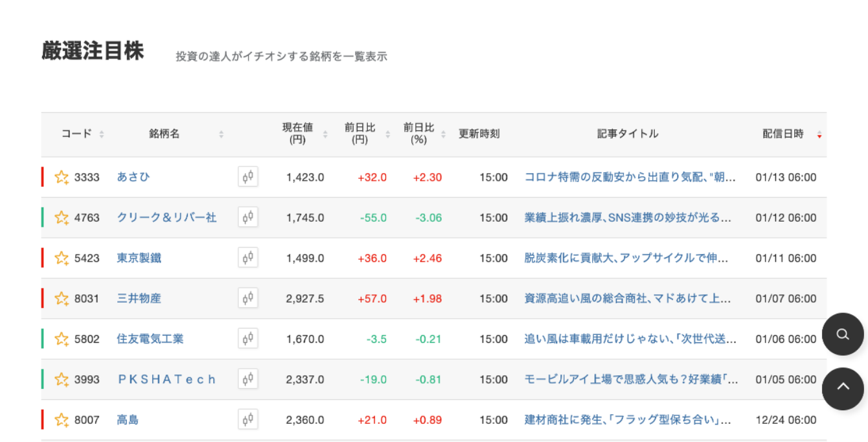Click price 1,745.0 for クリーク&リバー社
This screenshot has width=868, height=442.
(305, 218)
